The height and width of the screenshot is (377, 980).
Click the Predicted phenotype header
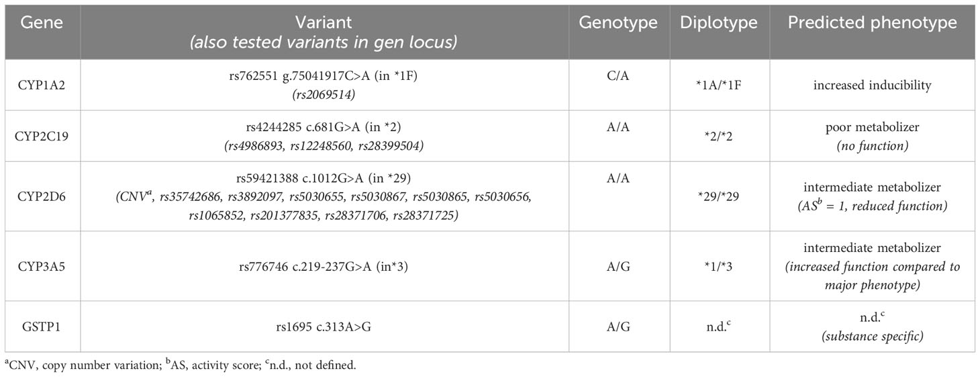(872, 23)
